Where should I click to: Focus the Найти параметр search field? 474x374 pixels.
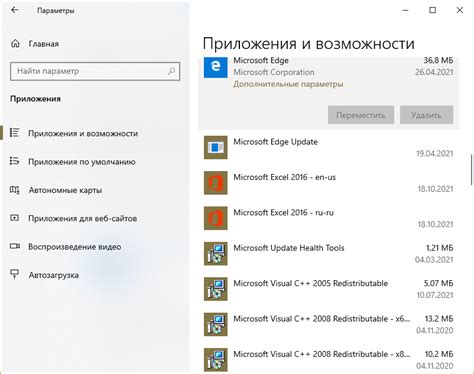pos(95,71)
